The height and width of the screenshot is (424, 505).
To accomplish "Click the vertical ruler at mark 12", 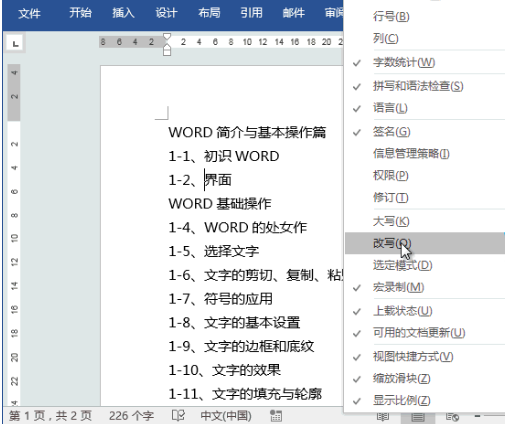I will pos(14,262).
